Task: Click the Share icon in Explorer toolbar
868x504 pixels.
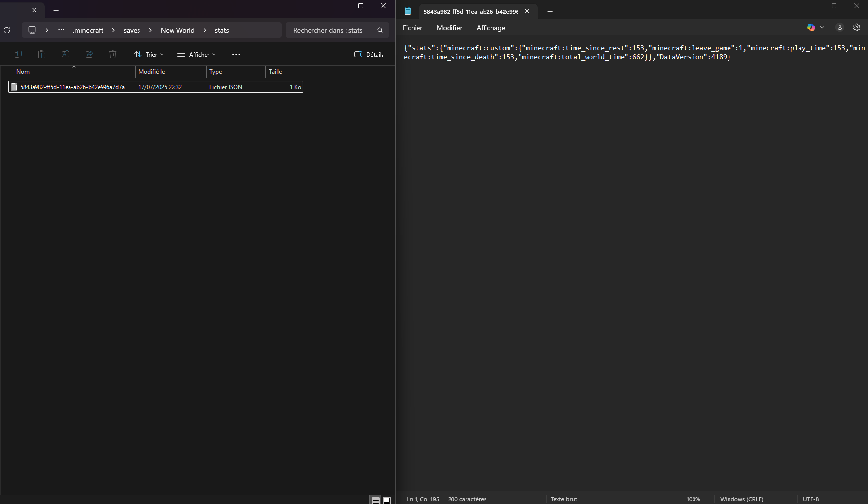Action: 89,54
